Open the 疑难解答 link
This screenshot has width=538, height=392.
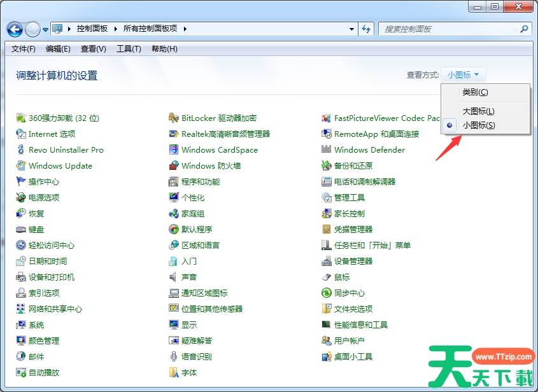(197, 340)
